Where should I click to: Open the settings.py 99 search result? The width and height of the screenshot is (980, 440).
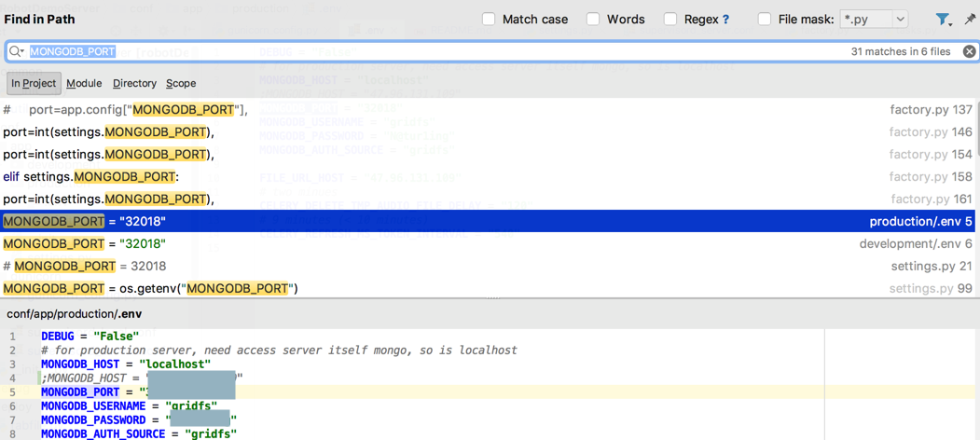[466, 288]
